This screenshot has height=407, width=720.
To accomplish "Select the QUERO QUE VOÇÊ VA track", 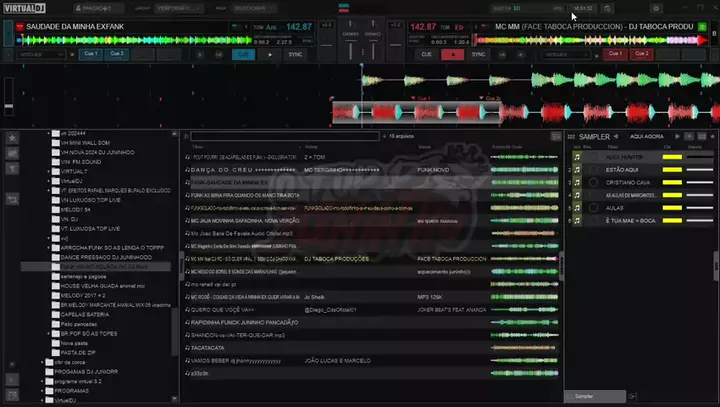I will (371, 310).
